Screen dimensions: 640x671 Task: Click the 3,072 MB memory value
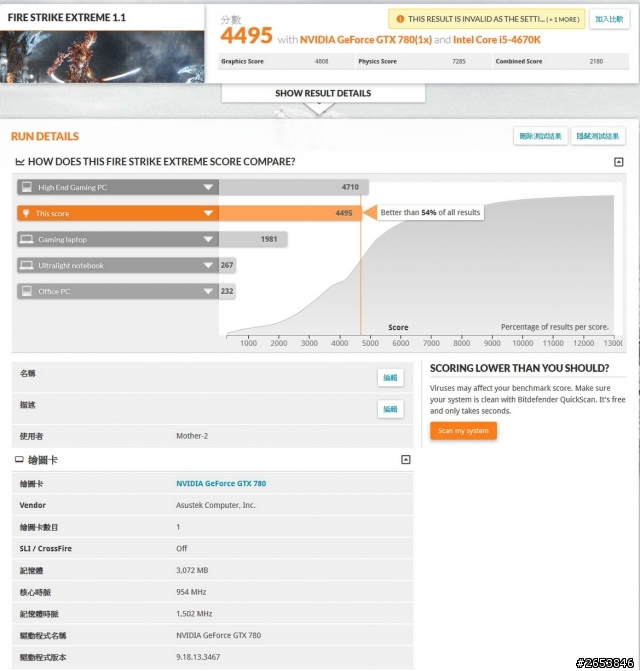coord(192,570)
